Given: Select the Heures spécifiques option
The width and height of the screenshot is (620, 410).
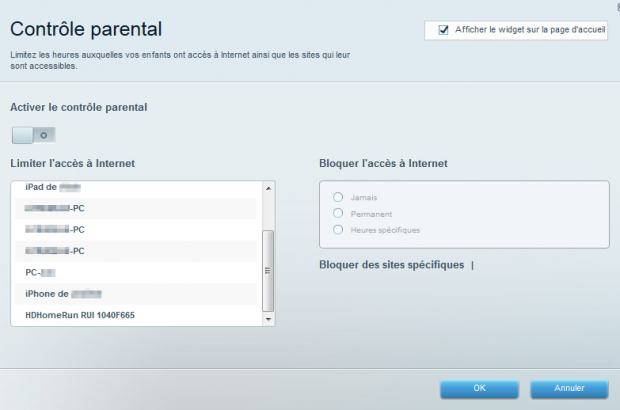Looking at the screenshot, I should coord(338,229).
